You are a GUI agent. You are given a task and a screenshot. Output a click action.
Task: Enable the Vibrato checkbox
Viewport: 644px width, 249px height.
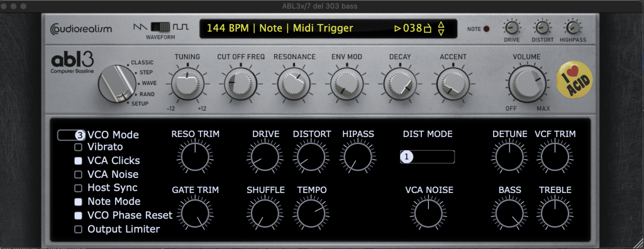point(78,147)
